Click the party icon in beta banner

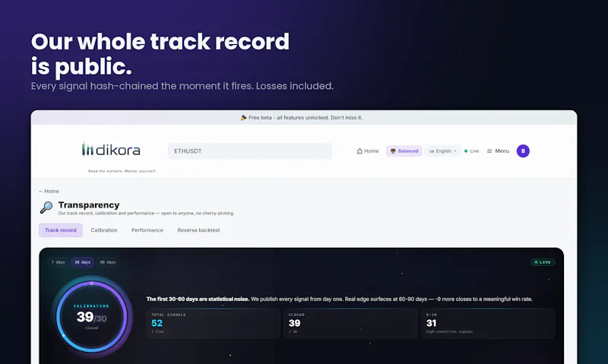pos(243,118)
